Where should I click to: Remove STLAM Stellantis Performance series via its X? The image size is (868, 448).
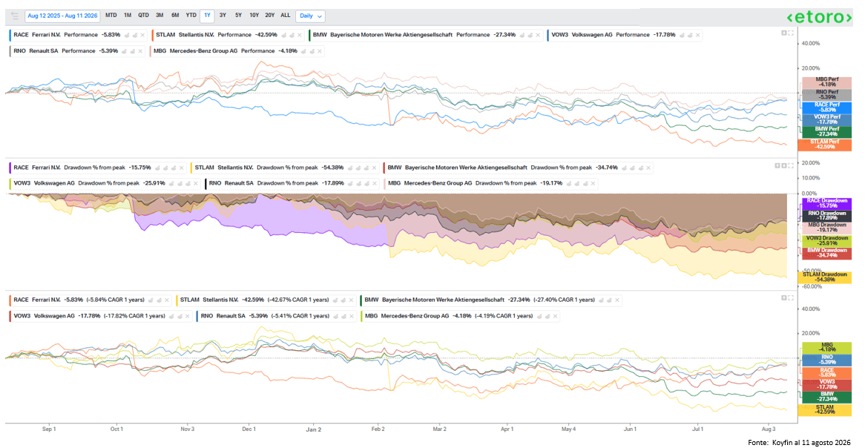(300, 35)
